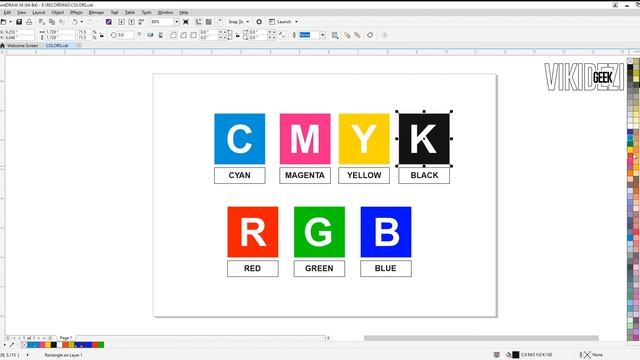Image resolution: width=640 pixels, height=360 pixels.
Task: Click the purple Search Content icon
Action: pyautogui.click(x=109, y=22)
